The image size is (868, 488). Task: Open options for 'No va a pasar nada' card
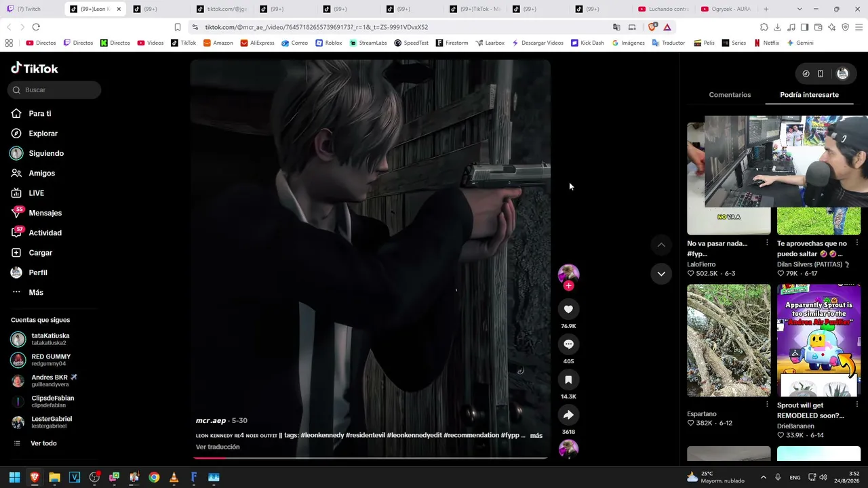[x=767, y=243]
